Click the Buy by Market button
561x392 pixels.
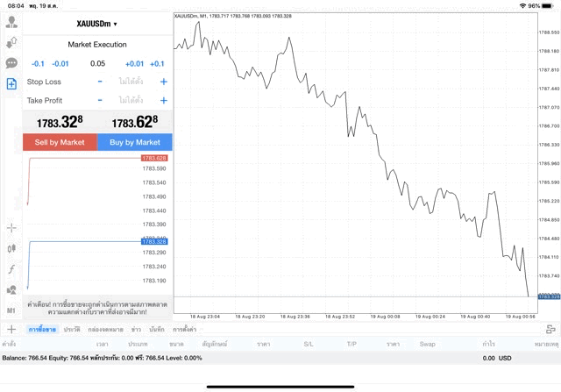point(135,142)
